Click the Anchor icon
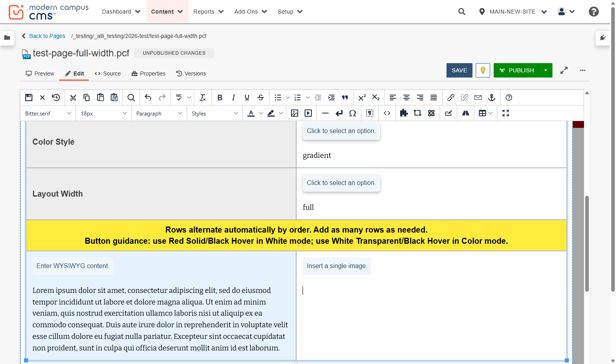 (x=492, y=97)
